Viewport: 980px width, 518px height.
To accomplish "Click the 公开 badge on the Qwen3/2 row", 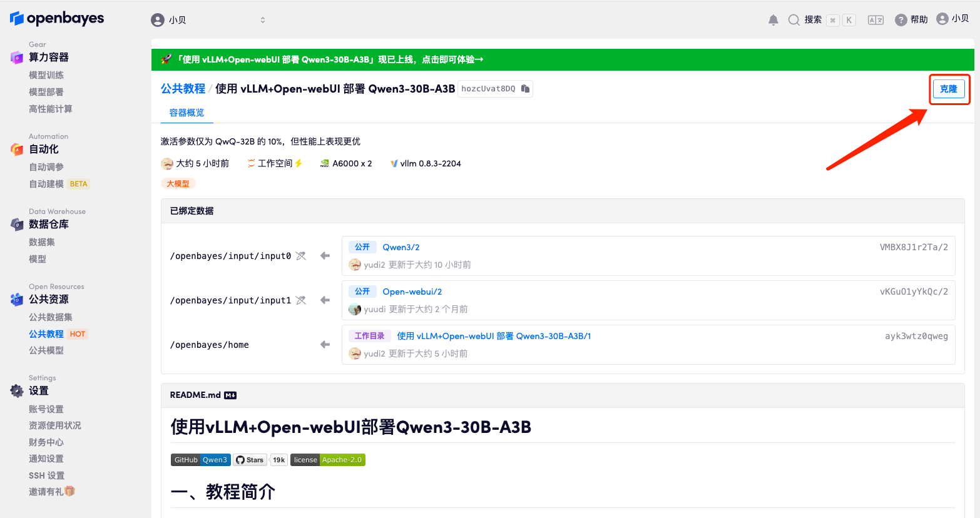I will pyautogui.click(x=362, y=247).
